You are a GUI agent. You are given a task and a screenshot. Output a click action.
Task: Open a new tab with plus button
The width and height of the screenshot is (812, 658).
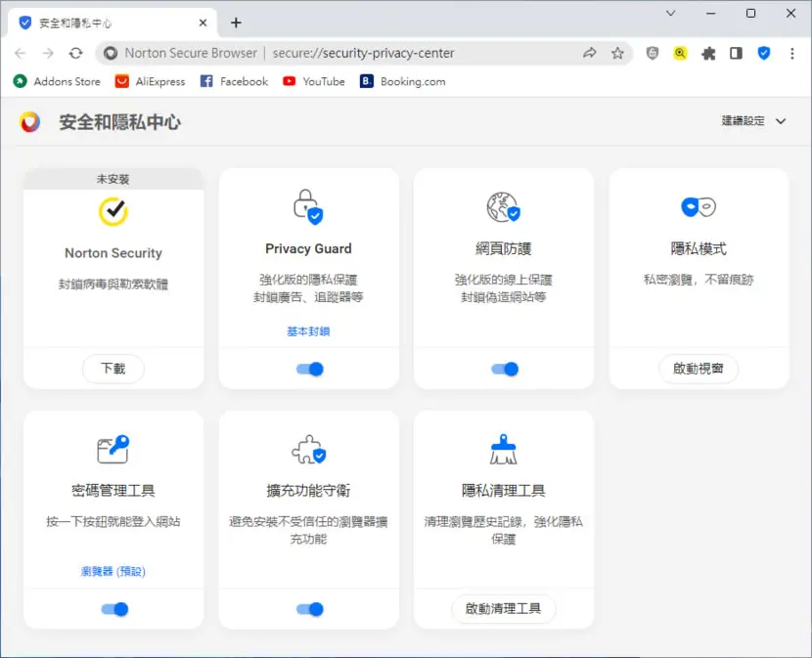tap(236, 22)
